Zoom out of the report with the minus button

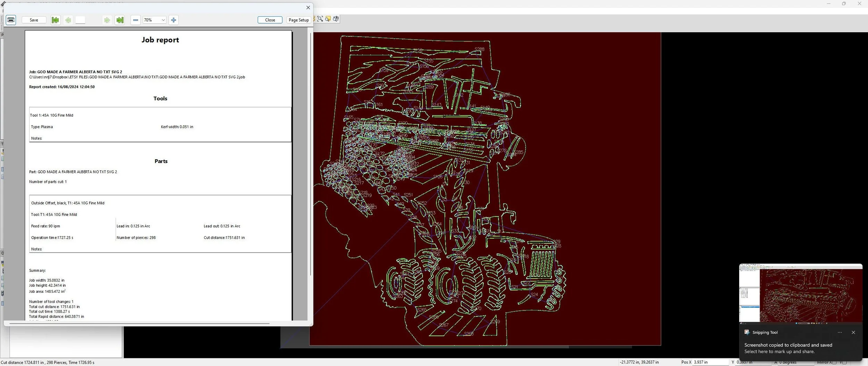point(135,20)
